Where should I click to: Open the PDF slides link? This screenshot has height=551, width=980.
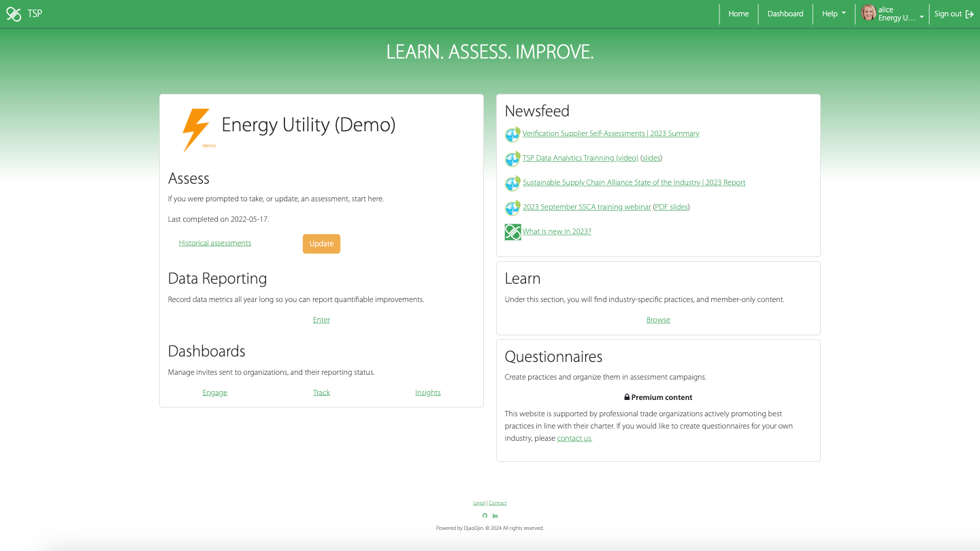pyautogui.click(x=671, y=207)
